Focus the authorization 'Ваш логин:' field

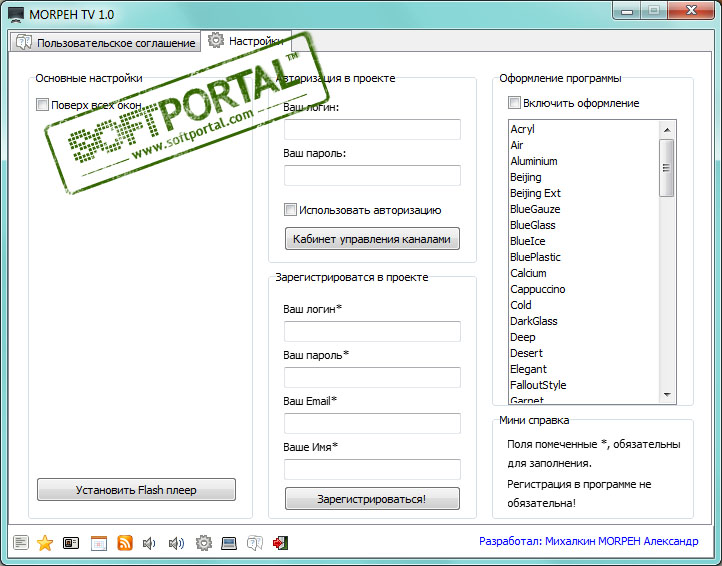(x=372, y=129)
